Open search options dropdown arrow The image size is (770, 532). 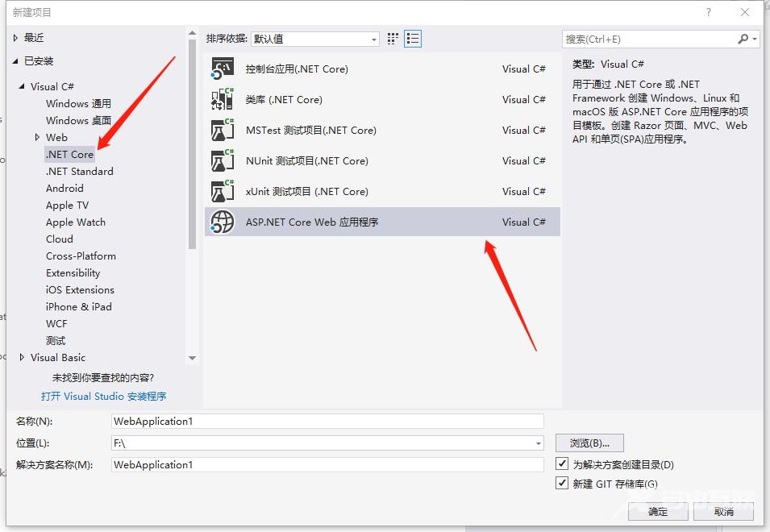pyautogui.click(x=755, y=39)
